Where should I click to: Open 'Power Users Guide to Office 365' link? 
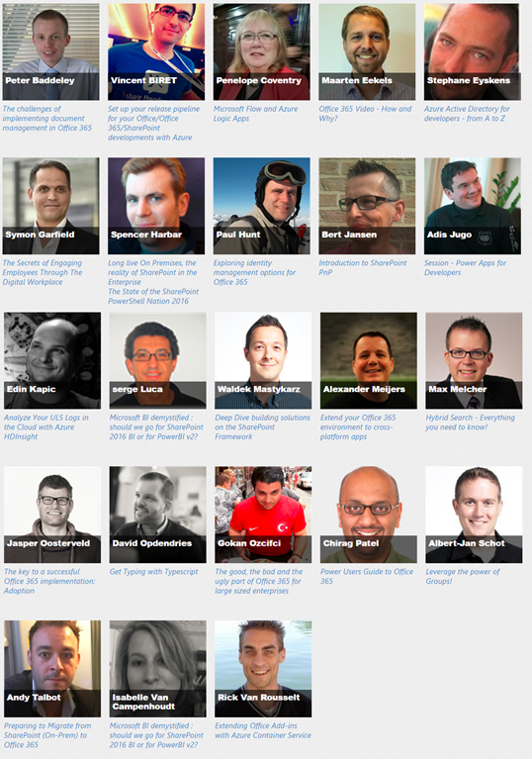point(366,576)
